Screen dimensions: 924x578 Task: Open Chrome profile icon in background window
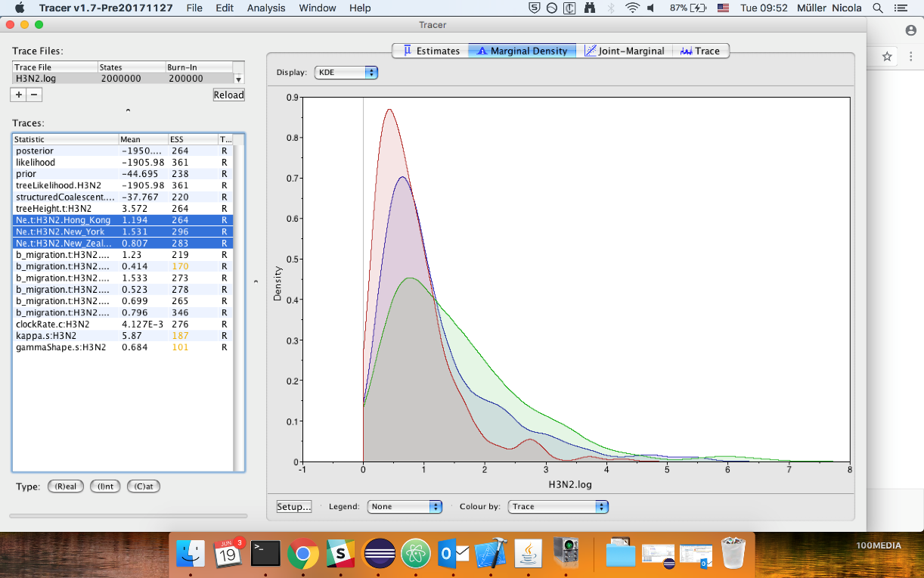[911, 30]
